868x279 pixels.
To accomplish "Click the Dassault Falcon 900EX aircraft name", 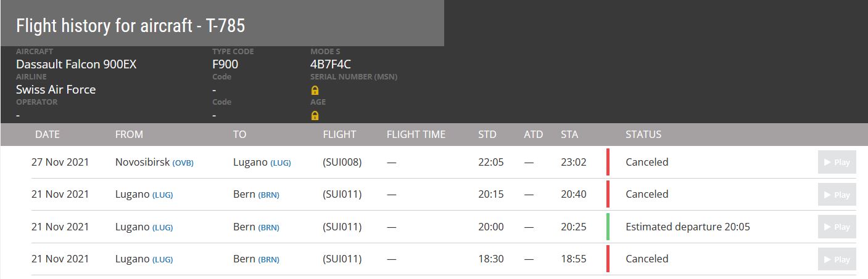I will pyautogui.click(x=76, y=64).
